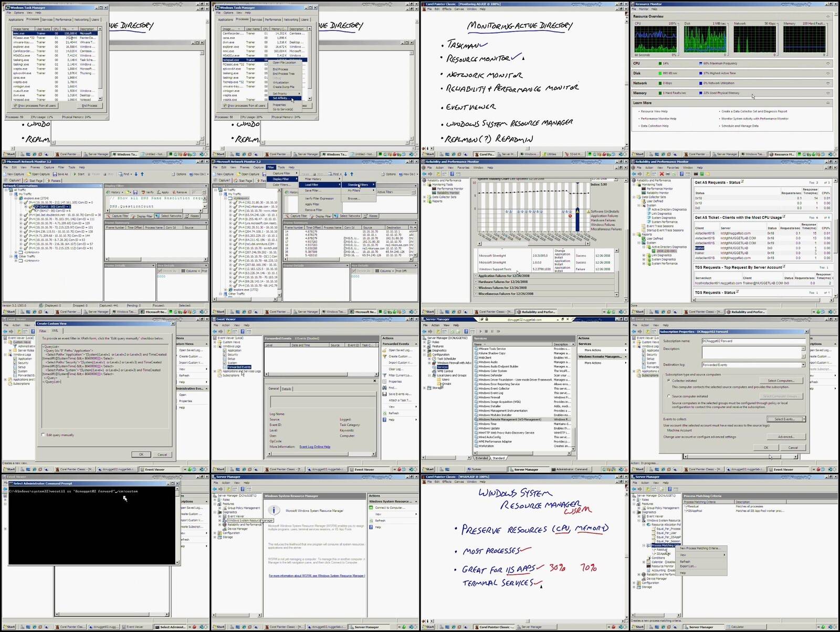Click vertical scrollbar of Server Manager Services list
Screen dimensions: 840x632
pos(573,397)
